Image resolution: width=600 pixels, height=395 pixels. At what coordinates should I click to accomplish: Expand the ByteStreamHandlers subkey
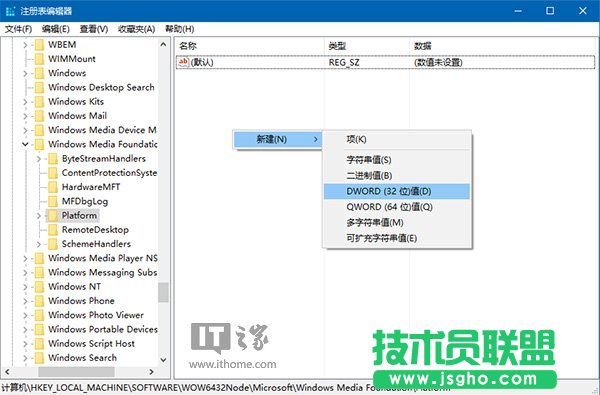[x=39, y=159]
